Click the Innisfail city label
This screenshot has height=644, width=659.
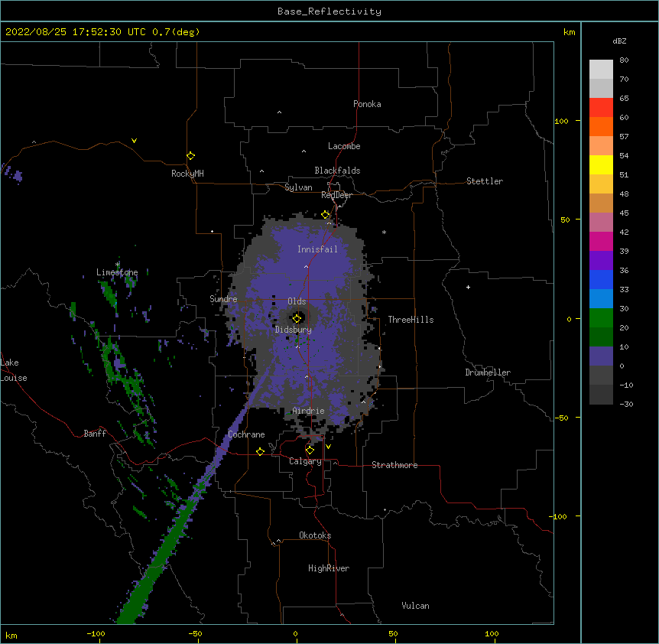point(317,249)
